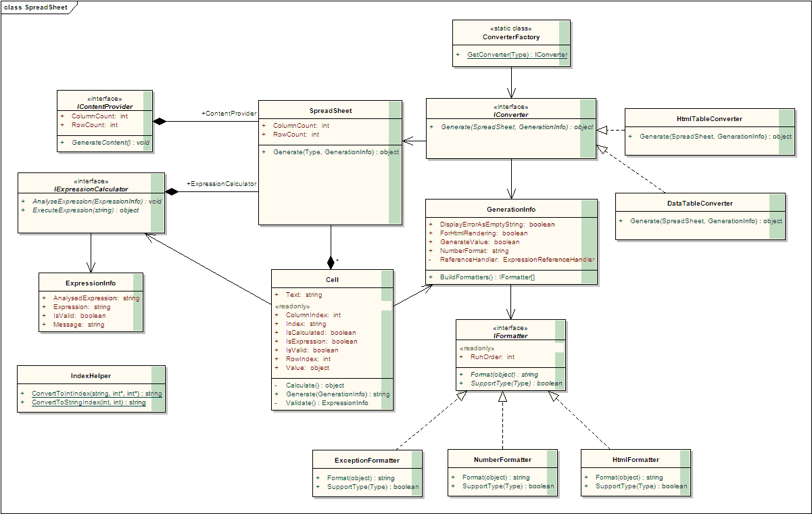The image size is (812, 514).
Task: Select the Validate() method in Cell
Action: (x=327, y=403)
